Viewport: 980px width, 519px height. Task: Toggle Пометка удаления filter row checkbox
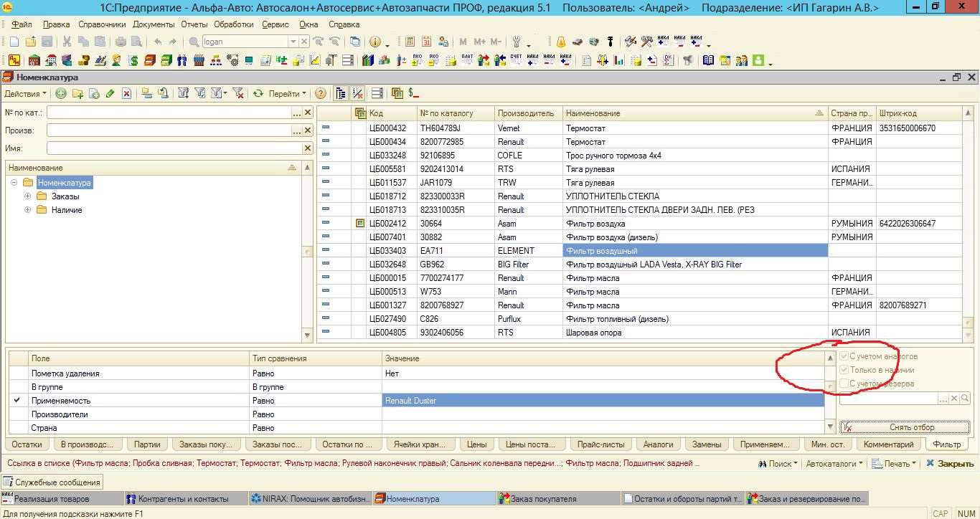pyautogui.click(x=17, y=373)
